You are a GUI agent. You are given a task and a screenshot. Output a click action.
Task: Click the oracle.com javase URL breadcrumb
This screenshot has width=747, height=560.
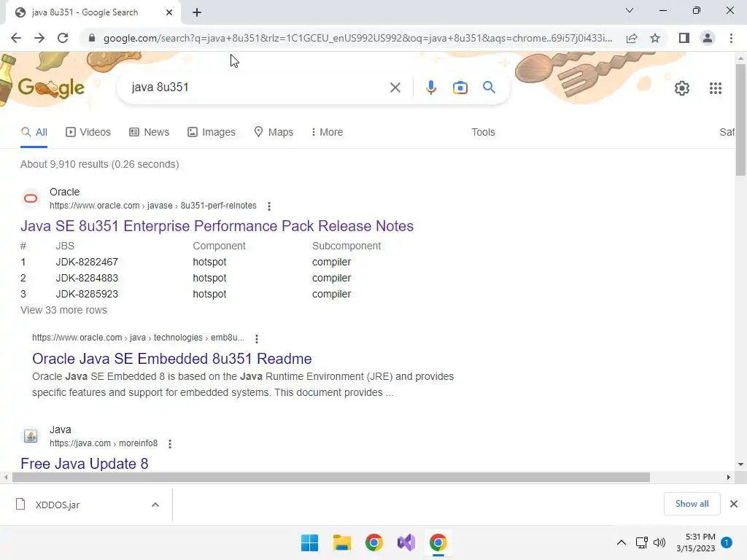tap(153, 206)
